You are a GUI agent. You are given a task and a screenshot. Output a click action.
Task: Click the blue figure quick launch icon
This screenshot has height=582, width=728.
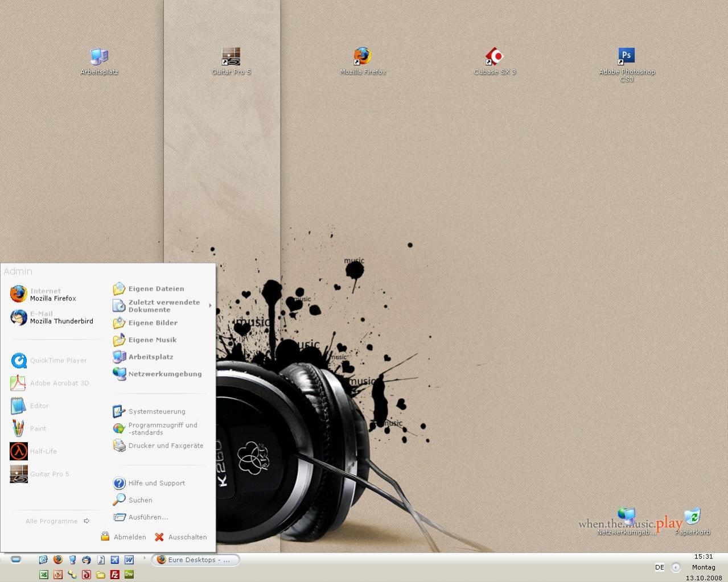pos(72,560)
